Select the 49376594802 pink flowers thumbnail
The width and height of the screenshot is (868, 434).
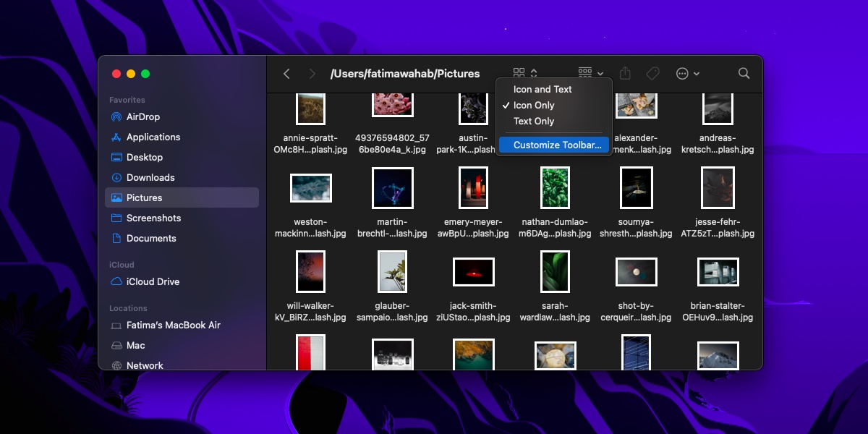[x=393, y=105]
